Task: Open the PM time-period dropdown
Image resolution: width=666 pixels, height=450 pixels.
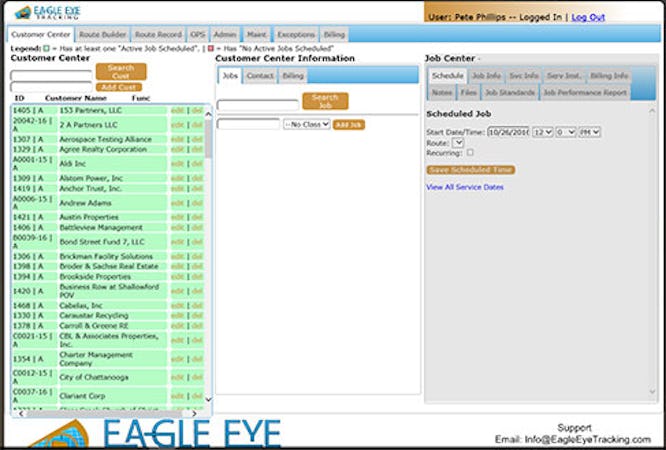Action: (x=590, y=132)
